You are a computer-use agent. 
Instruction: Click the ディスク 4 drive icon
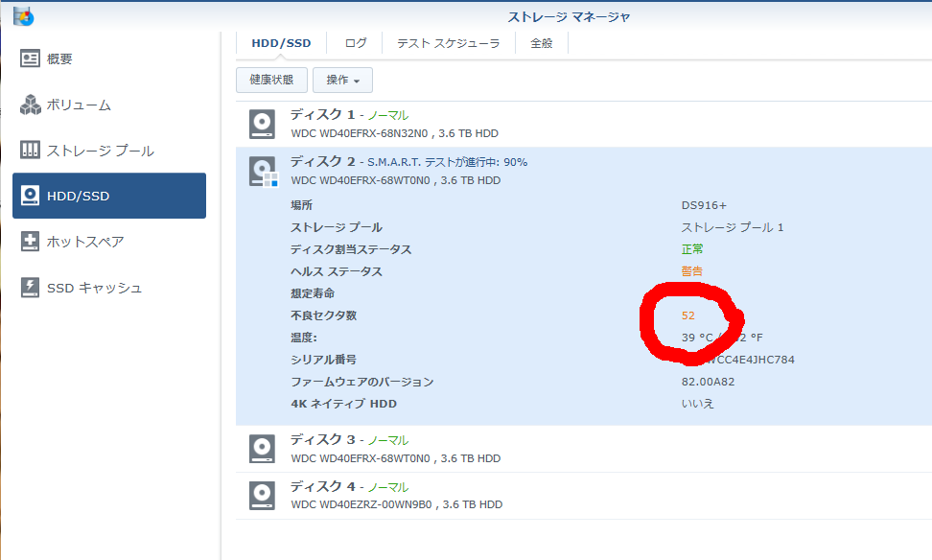pyautogui.click(x=262, y=496)
